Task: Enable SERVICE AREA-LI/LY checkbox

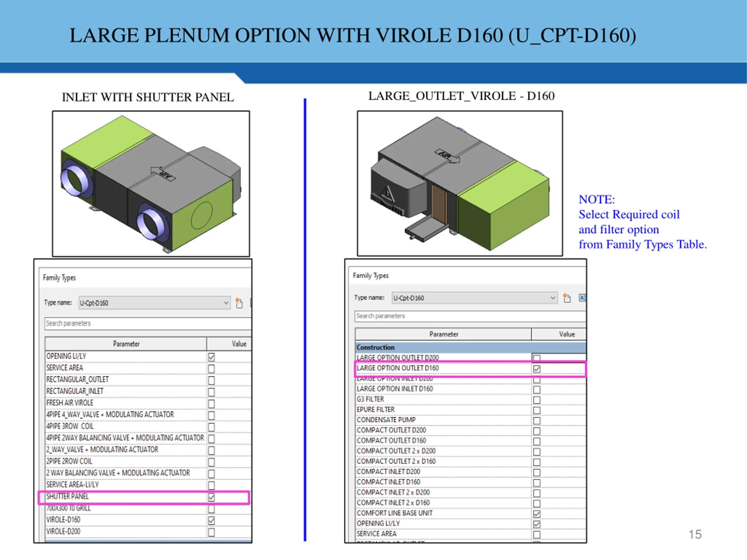Action: point(211,485)
